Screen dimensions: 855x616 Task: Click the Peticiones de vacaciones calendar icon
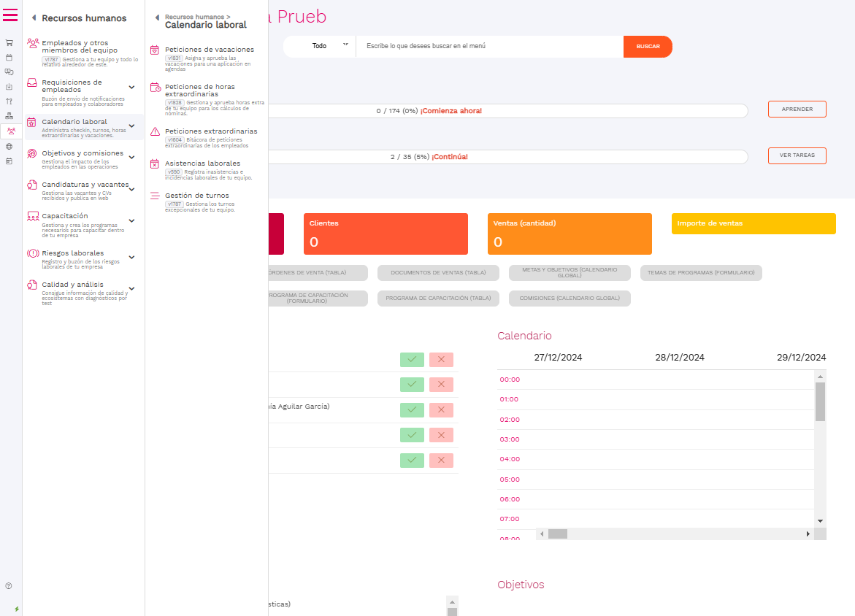click(x=155, y=50)
